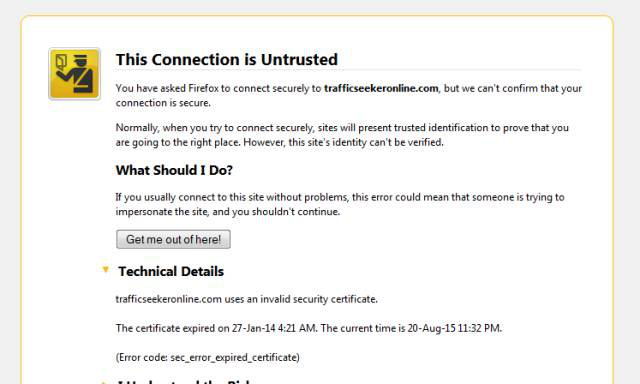Click the impersonate the site warning line
This screenshot has width=640, height=384.
point(228,212)
